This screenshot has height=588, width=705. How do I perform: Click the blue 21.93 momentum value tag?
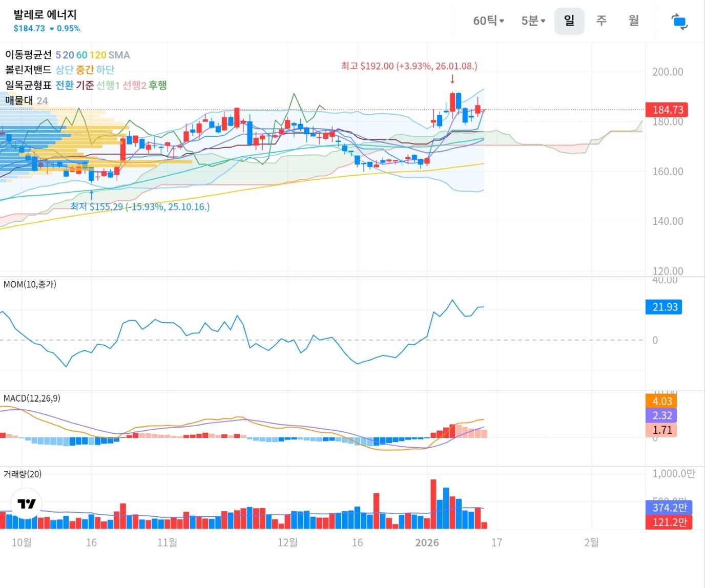pyautogui.click(x=664, y=307)
